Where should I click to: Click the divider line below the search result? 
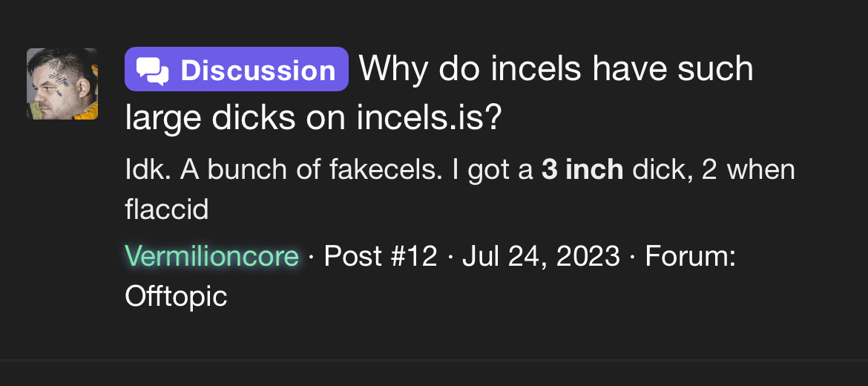(x=434, y=361)
